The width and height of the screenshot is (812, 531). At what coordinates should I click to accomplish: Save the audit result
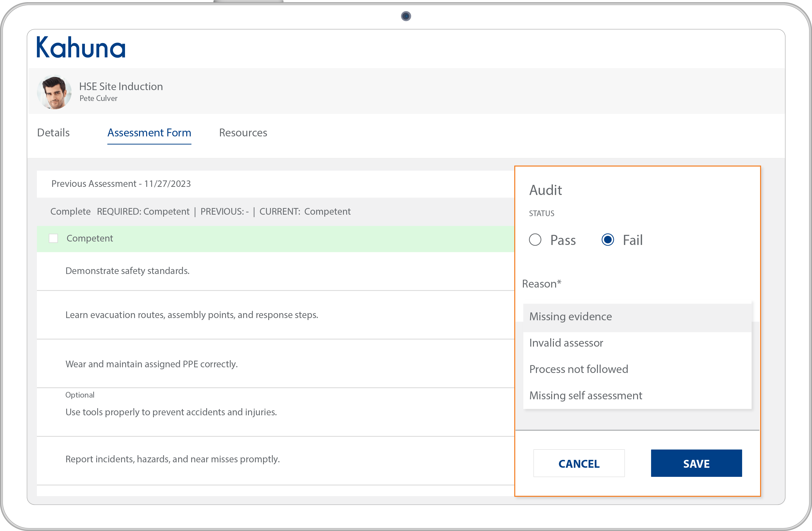696,463
